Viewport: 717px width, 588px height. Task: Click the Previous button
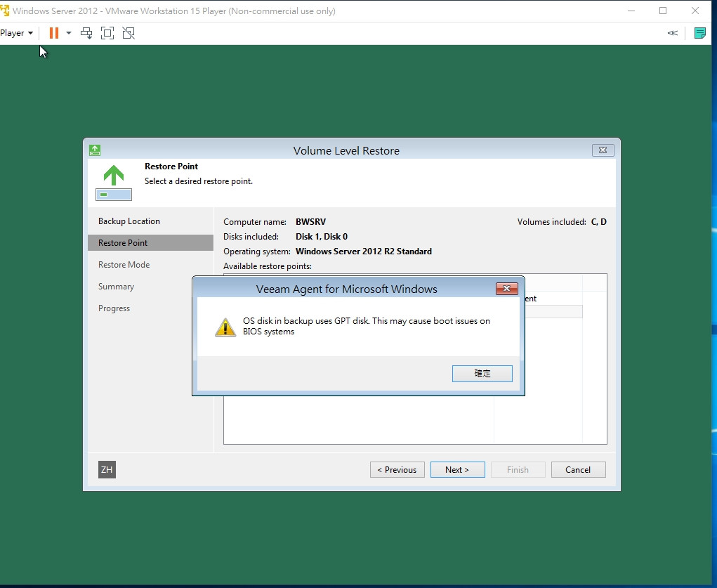pyautogui.click(x=397, y=470)
